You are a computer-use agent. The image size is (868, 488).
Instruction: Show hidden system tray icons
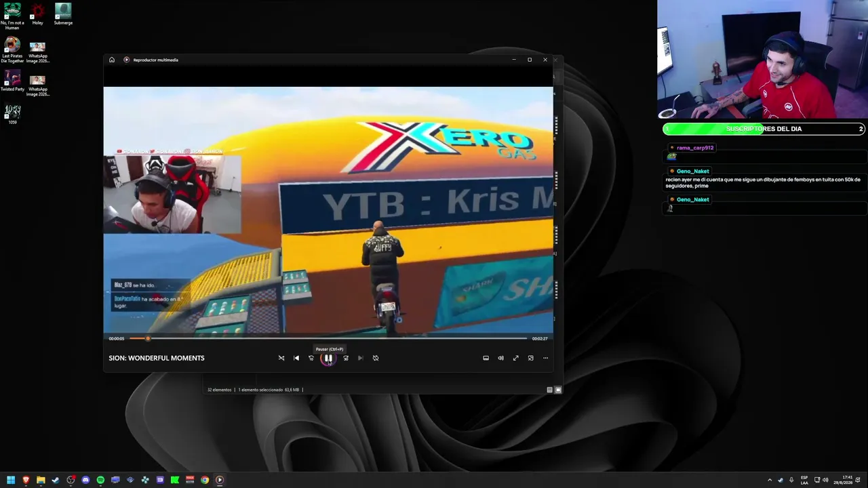coord(770,480)
